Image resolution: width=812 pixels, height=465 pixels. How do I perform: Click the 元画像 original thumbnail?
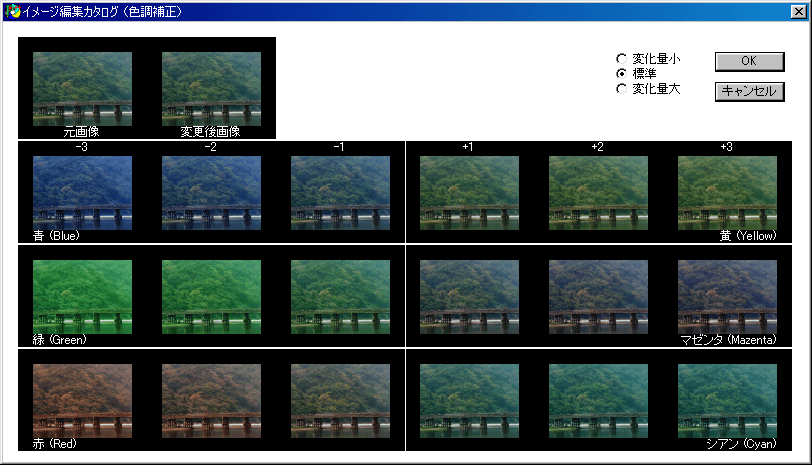(x=82, y=89)
